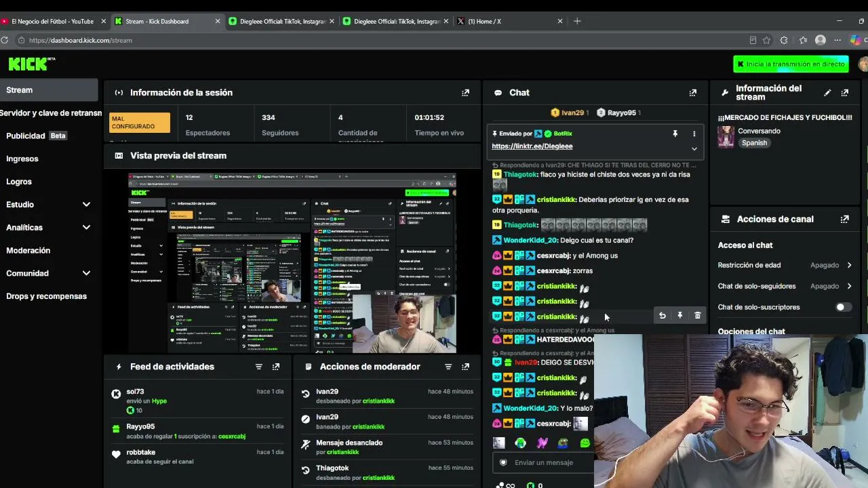Edit stream info with the pencil icon
This screenshot has height=488, width=868.
tap(827, 93)
